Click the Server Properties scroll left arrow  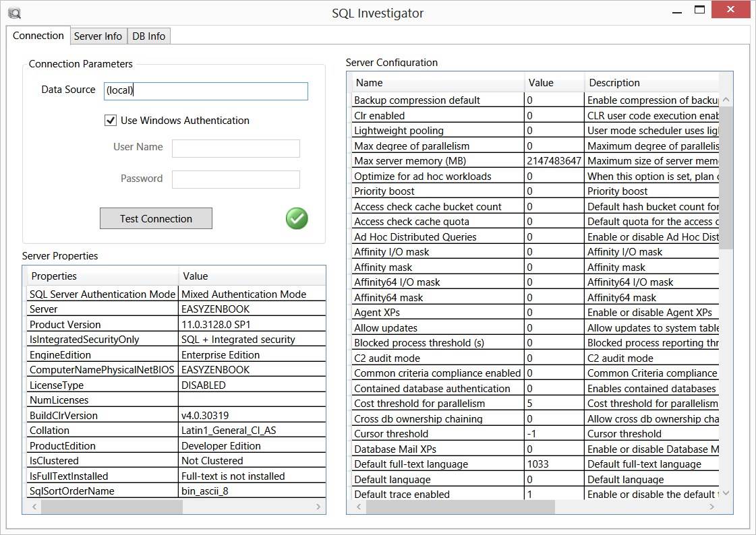coord(34,507)
